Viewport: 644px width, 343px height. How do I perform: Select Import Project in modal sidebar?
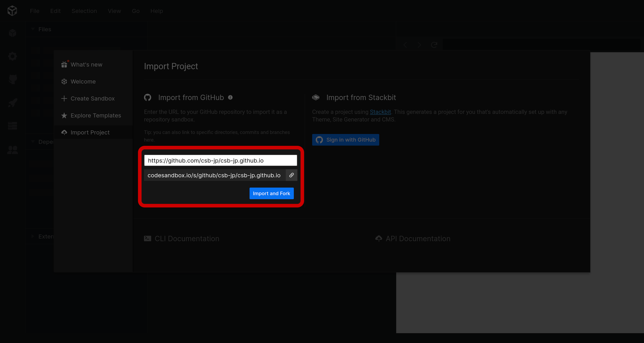click(x=93, y=133)
